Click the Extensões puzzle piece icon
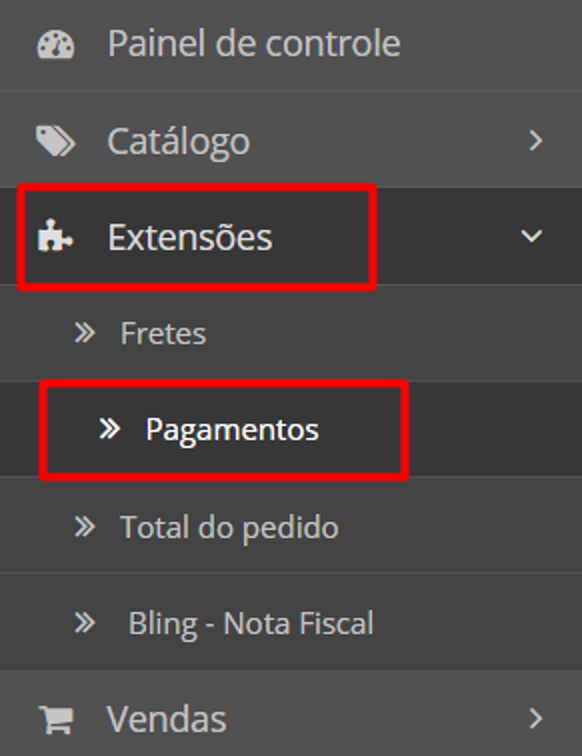The height and width of the screenshot is (756, 582). [x=55, y=235]
